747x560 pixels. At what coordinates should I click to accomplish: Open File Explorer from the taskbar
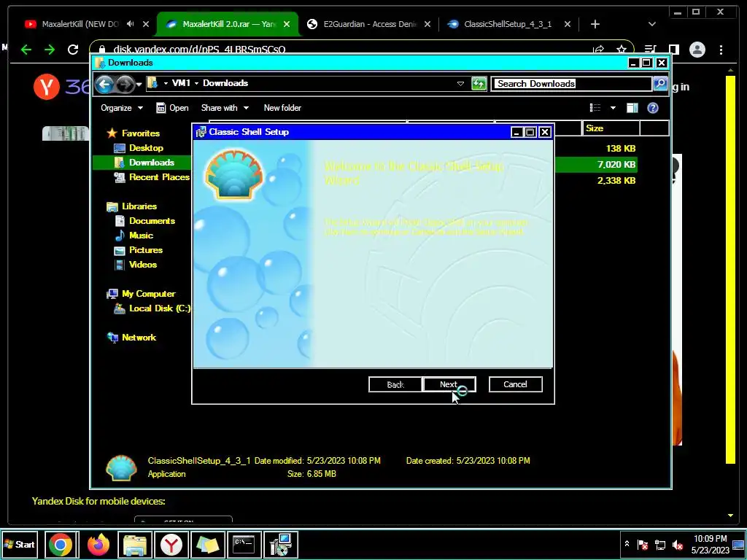(x=135, y=545)
